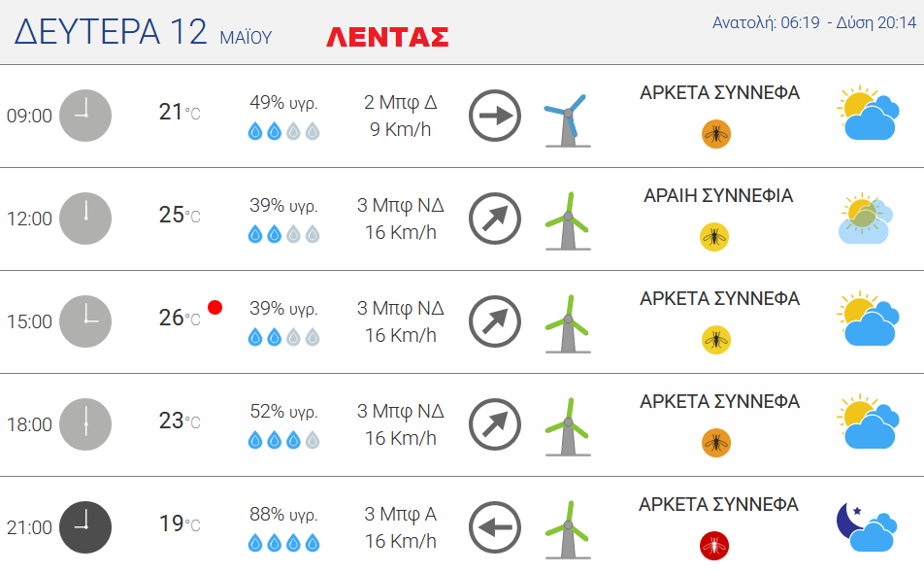This screenshot has width=924, height=573.
Task: Click the ΛΕΝΤΑΣ location title
Action: [388, 37]
